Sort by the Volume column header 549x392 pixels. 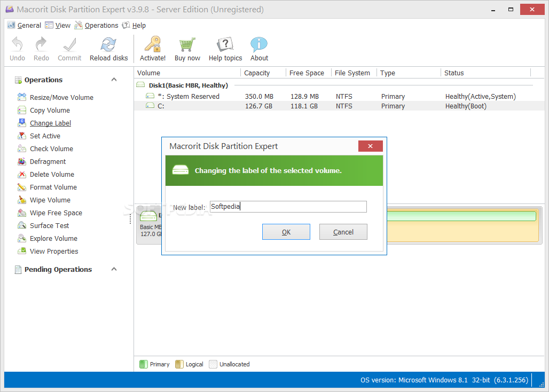pos(187,73)
